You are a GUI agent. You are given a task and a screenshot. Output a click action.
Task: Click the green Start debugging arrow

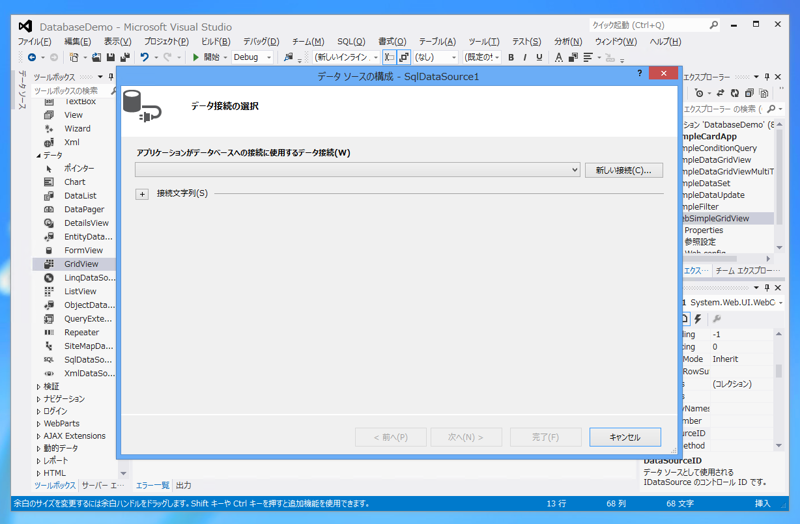point(195,57)
